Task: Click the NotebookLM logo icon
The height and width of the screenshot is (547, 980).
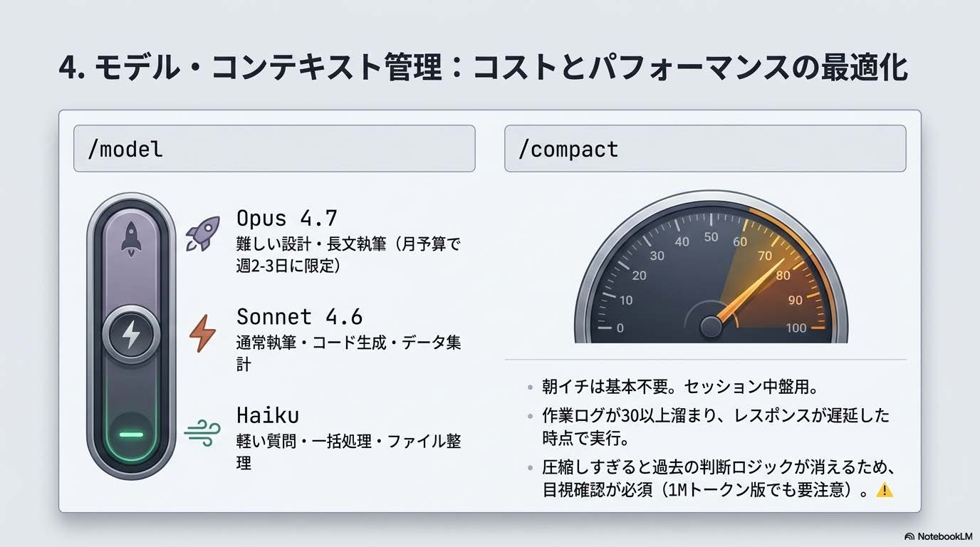Action: [909, 536]
